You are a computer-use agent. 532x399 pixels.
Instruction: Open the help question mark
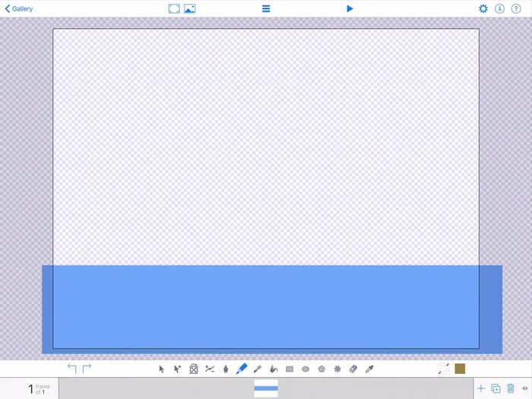(x=516, y=9)
